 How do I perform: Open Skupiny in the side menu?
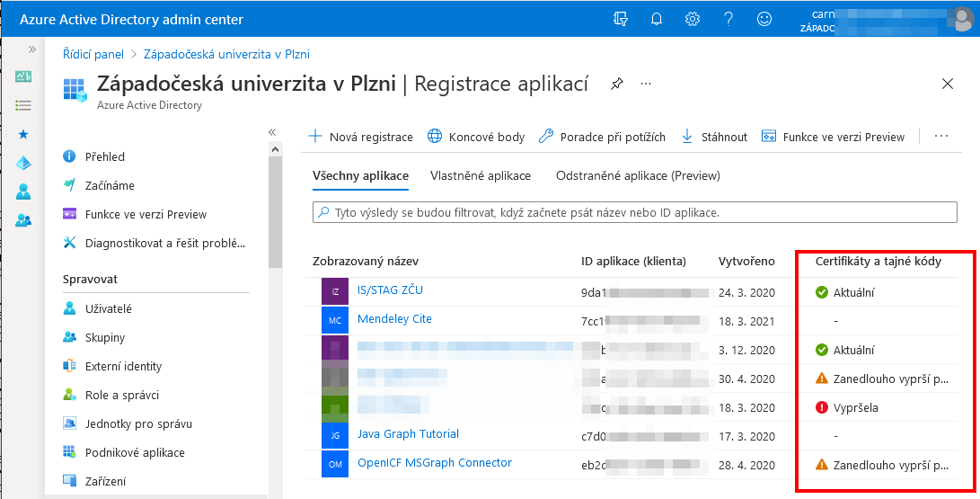tap(105, 338)
